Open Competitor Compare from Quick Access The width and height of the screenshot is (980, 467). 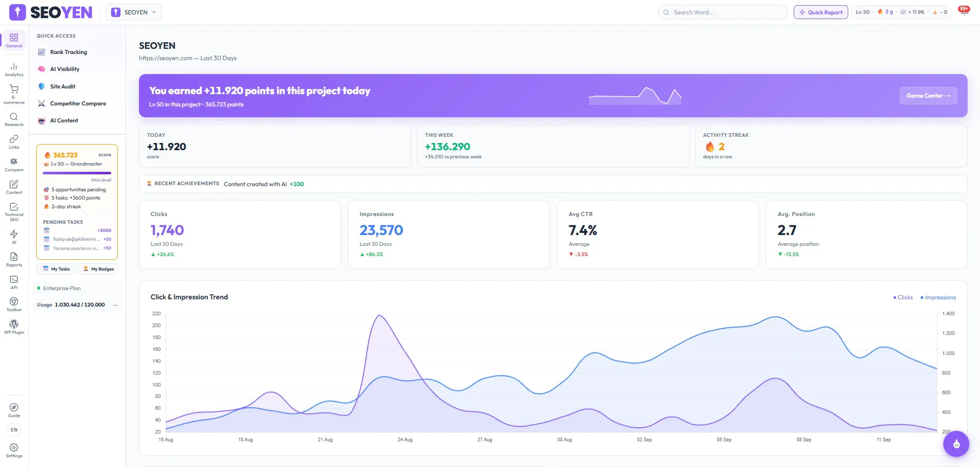coord(78,103)
